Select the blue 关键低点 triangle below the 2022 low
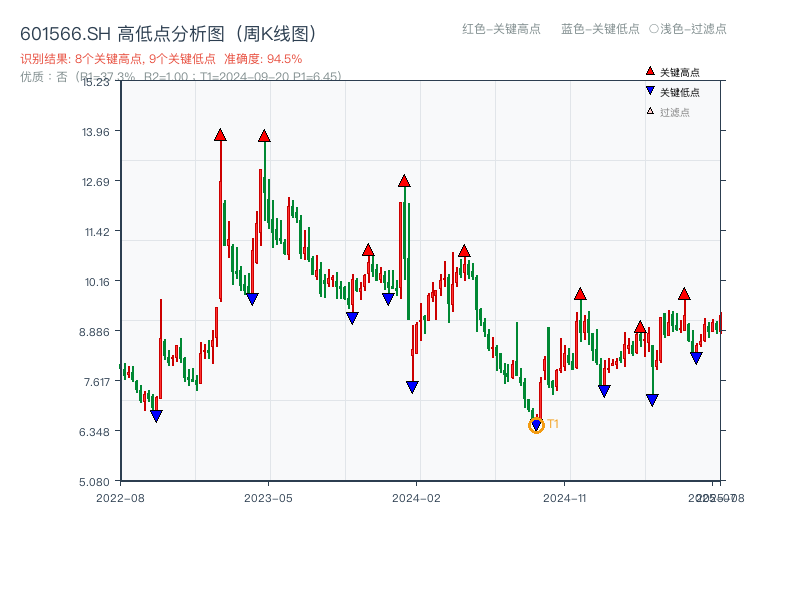The image size is (800, 600). click(157, 415)
